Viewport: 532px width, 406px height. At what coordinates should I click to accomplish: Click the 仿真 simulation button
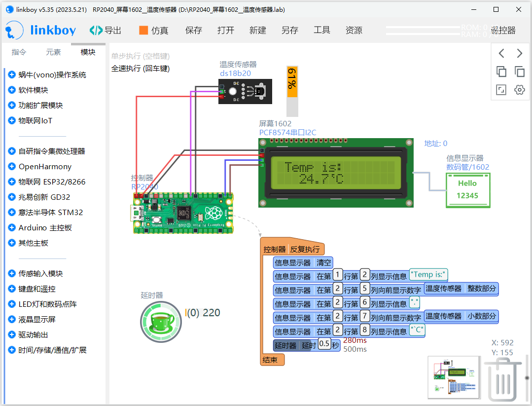[153, 31]
